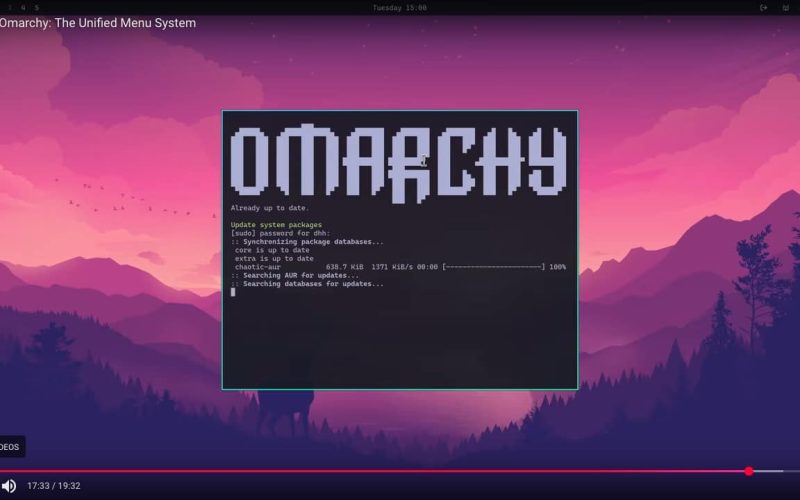The height and width of the screenshot is (500, 800).
Task: Click the "Update system packages" heading line
Action: click(276, 225)
